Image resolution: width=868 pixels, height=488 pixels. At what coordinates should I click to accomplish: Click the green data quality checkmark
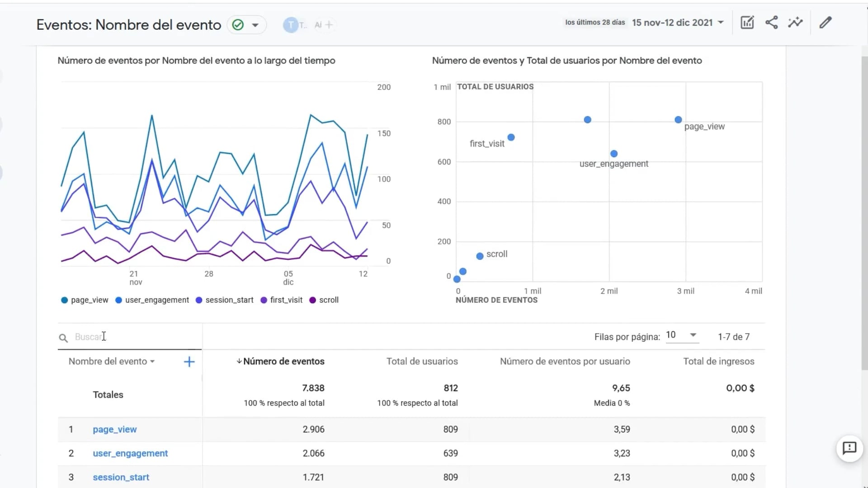tap(238, 25)
